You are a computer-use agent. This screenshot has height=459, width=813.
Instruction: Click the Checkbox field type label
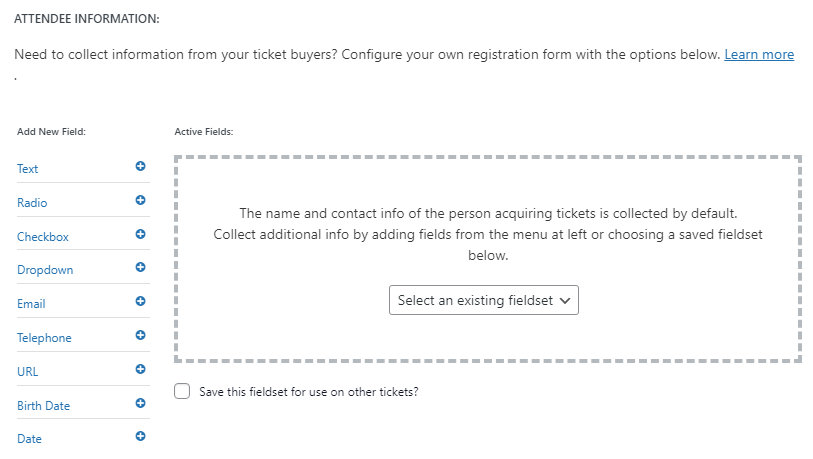tap(43, 237)
